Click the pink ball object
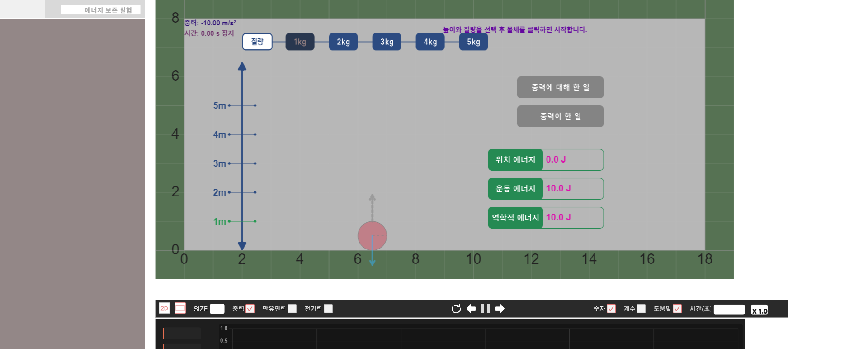The height and width of the screenshot is (349, 868). (x=372, y=236)
